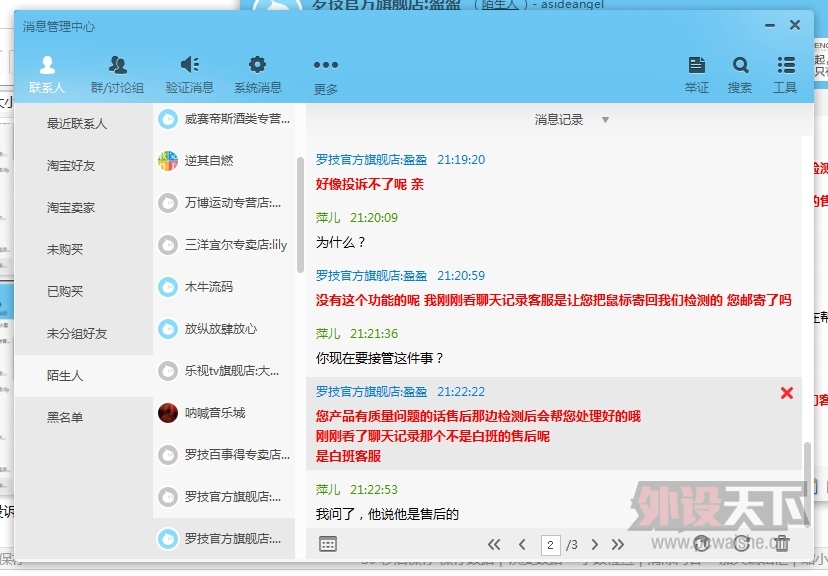Click avatar of 逆其自燃
This screenshot has height=576, width=828.
click(168, 160)
